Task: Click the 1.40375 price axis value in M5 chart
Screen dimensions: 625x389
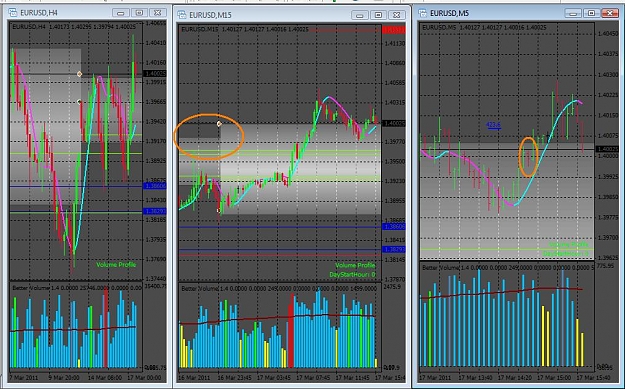Action: pyautogui.click(x=607, y=54)
